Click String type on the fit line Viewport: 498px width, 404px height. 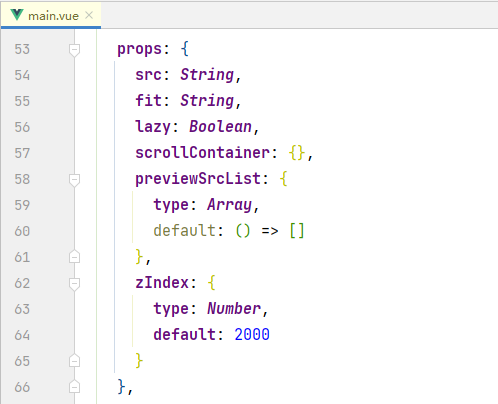coord(207,101)
